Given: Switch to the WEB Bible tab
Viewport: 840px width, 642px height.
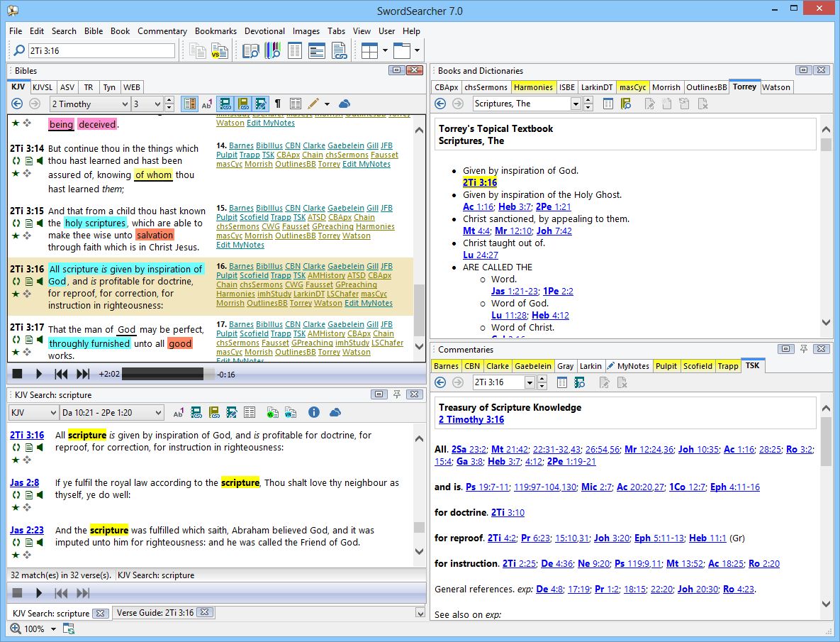Looking at the screenshot, I should tap(132, 87).
